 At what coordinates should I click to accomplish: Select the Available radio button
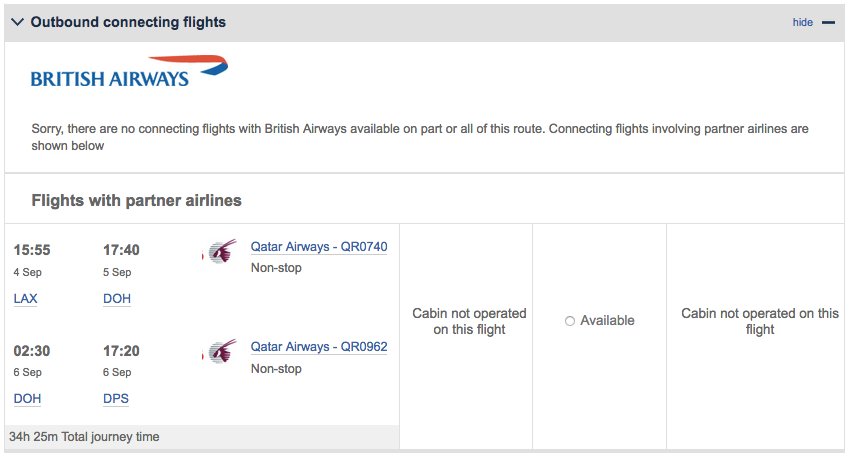pos(570,321)
